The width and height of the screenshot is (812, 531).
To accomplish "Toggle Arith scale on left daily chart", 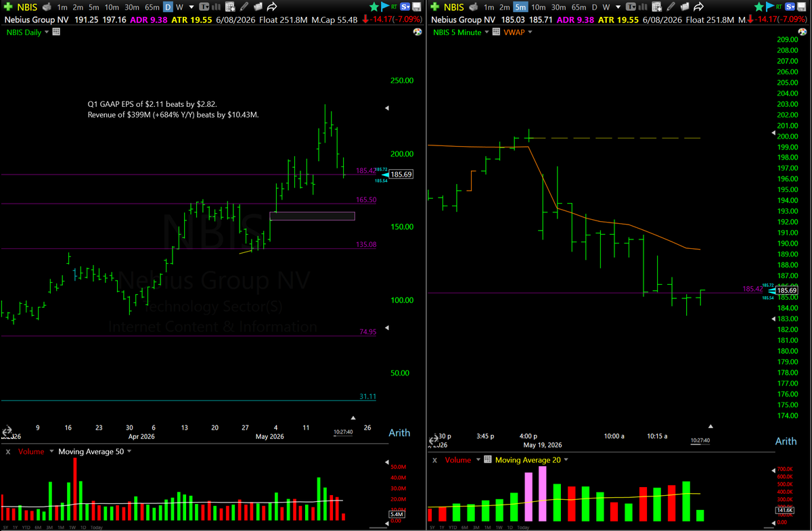I will (399, 433).
